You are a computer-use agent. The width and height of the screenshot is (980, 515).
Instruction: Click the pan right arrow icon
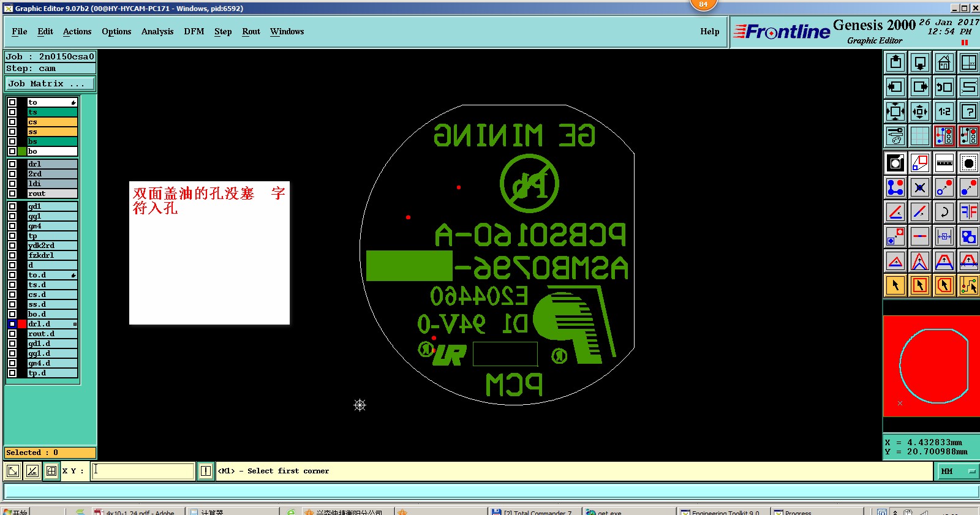(x=920, y=87)
